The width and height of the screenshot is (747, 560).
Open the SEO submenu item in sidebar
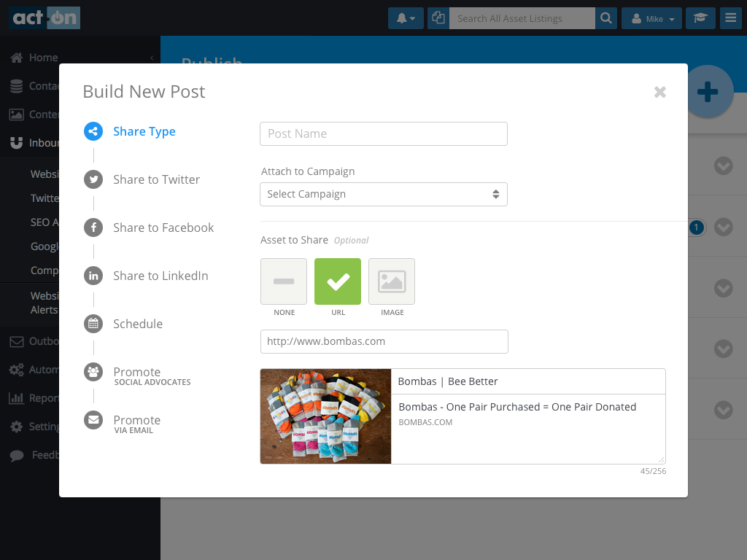click(44, 222)
